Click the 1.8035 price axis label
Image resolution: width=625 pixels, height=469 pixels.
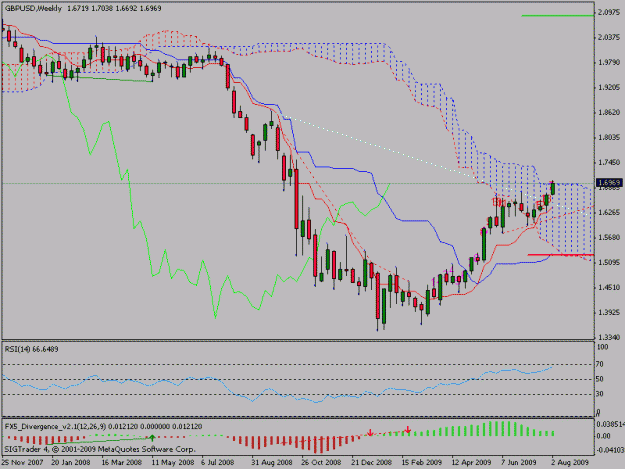(x=609, y=137)
